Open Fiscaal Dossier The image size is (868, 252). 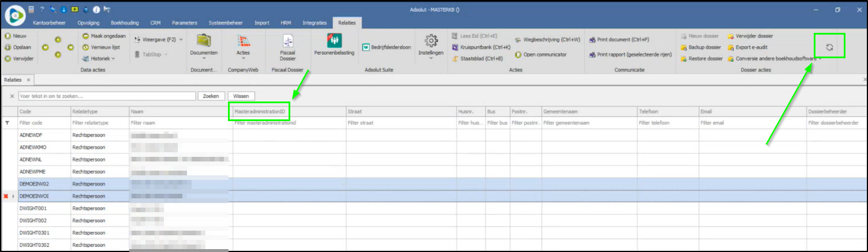(x=287, y=47)
